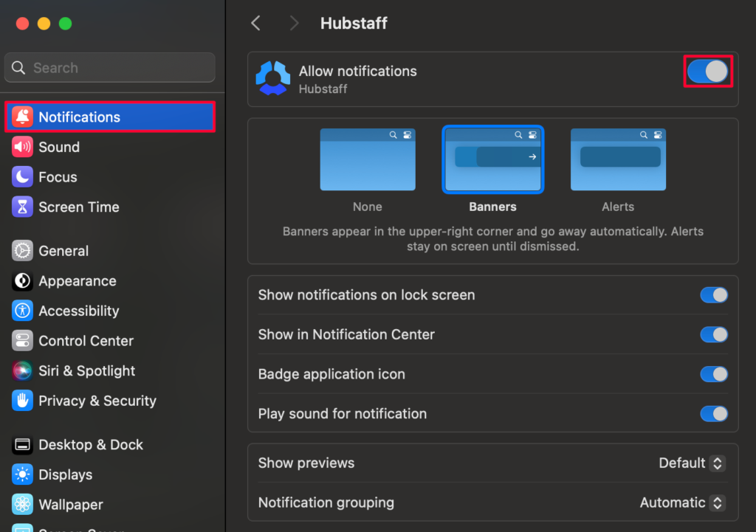This screenshot has height=532, width=756.
Task: Select the Alerts alert style thumbnail
Action: (x=618, y=159)
